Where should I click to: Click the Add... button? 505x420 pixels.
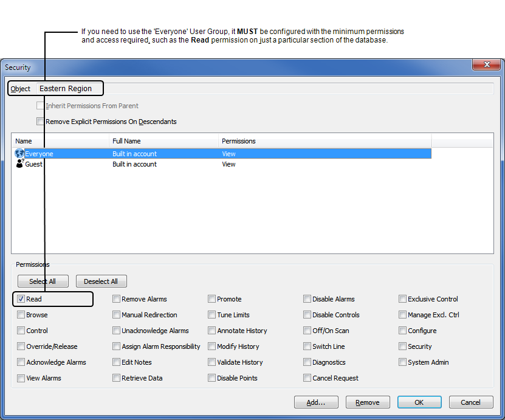click(x=316, y=402)
